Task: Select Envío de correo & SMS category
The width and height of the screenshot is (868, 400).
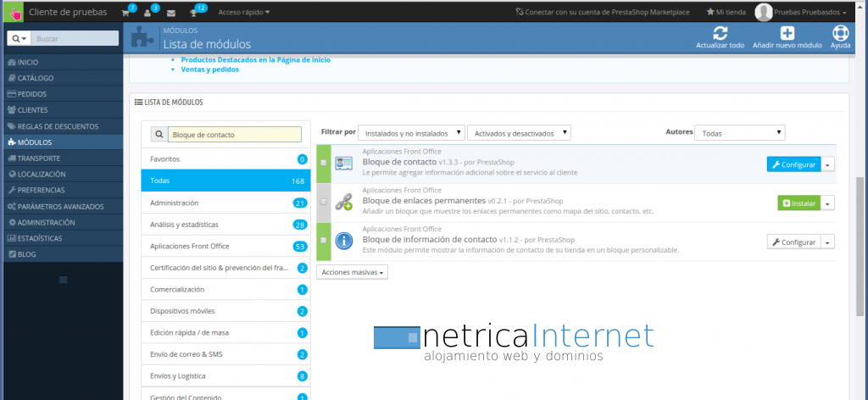Action: pos(225,354)
